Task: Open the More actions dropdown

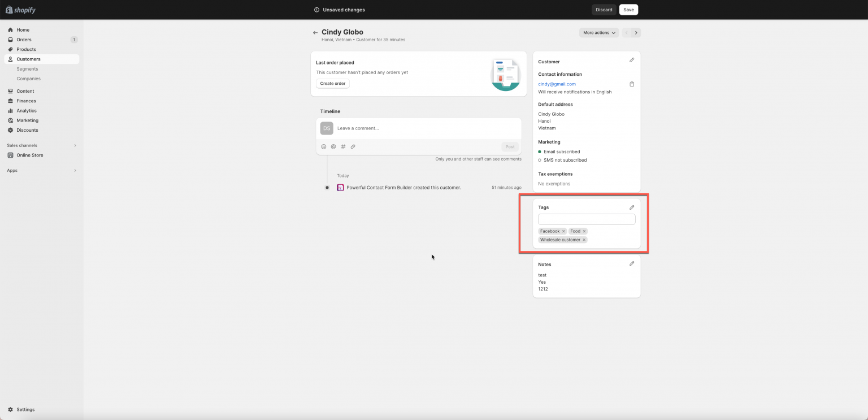Action: (599, 33)
